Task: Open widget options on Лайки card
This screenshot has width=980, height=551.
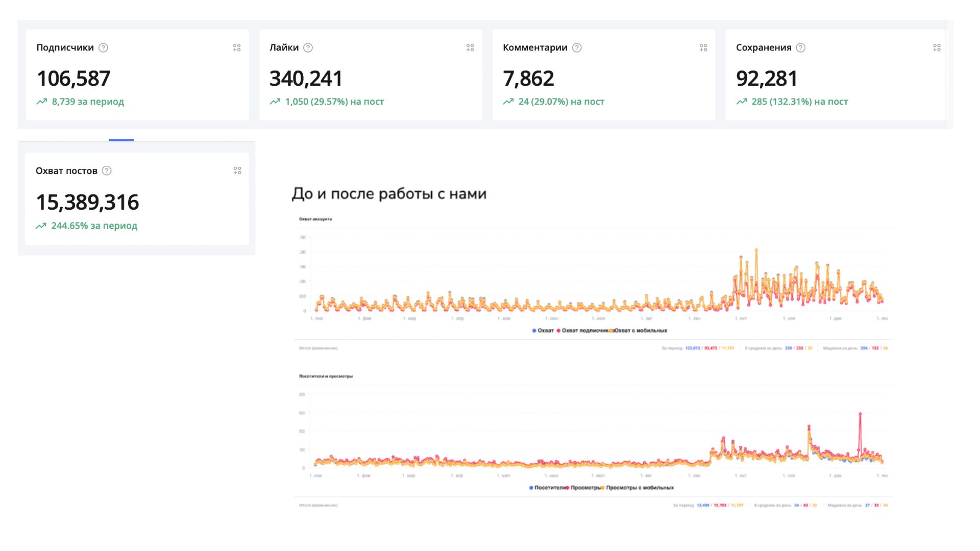Action: (470, 47)
